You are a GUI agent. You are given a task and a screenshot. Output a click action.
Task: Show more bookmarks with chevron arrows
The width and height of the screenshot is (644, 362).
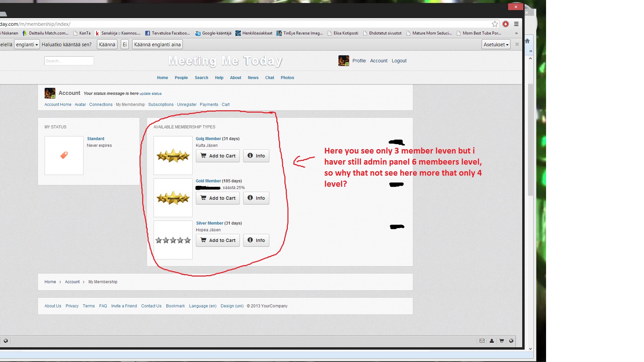[x=516, y=33]
